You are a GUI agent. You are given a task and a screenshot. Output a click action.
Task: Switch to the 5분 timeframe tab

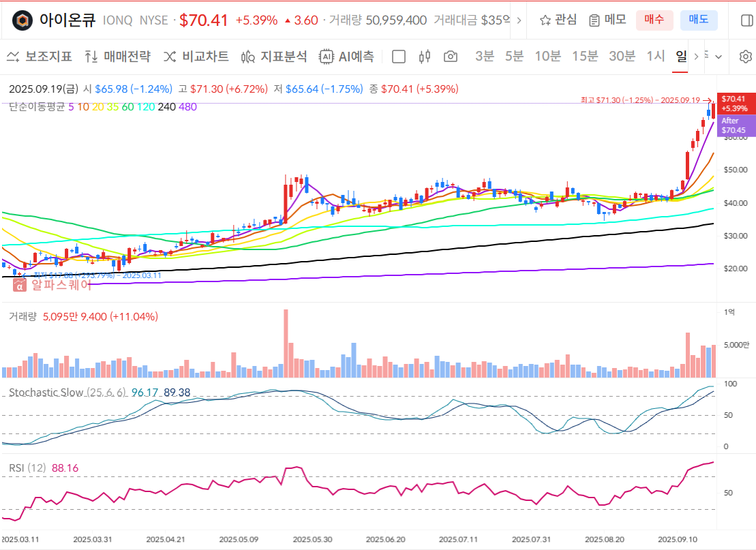coord(514,57)
